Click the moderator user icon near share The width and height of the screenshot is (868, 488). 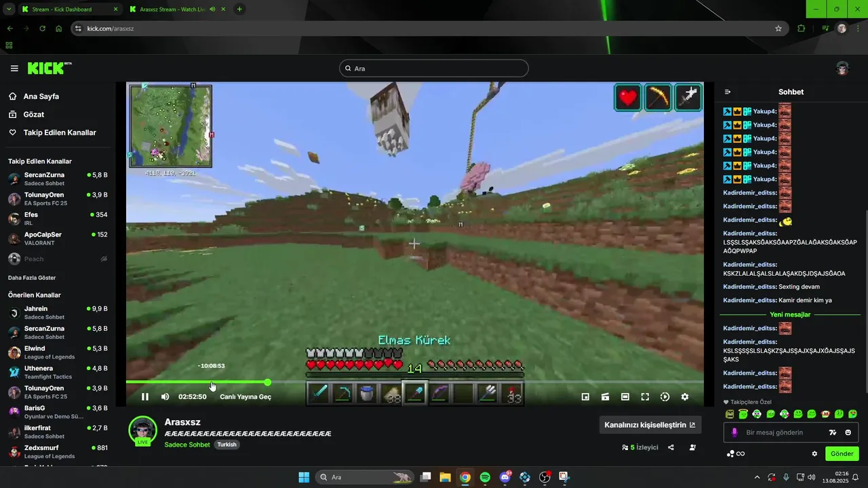[692, 447]
